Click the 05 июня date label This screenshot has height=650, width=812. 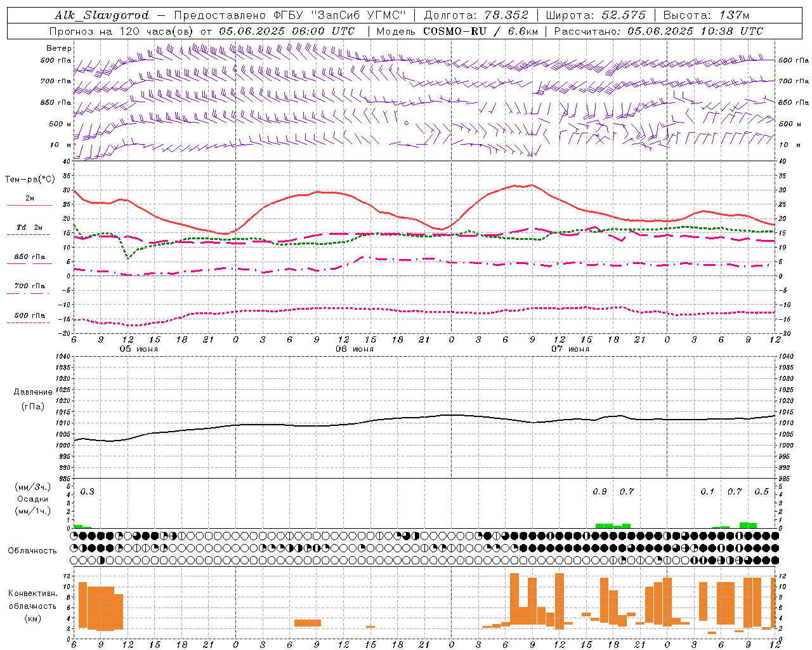139,349
